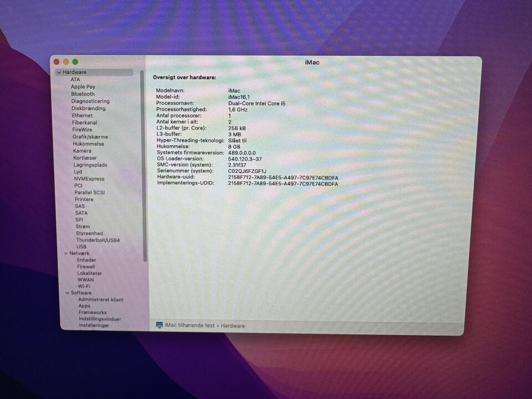Click the serial number value C02QJ6FZGF1J
The height and width of the screenshot is (399, 532).
pyautogui.click(x=247, y=171)
